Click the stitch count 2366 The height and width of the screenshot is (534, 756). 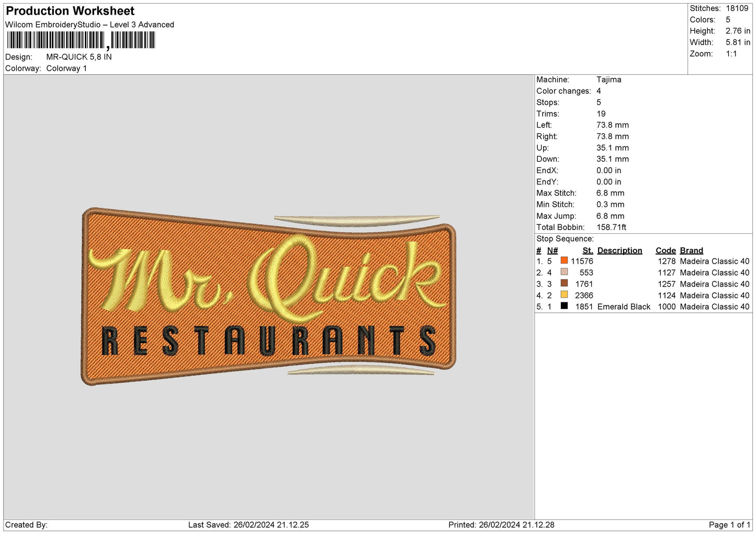pos(584,296)
